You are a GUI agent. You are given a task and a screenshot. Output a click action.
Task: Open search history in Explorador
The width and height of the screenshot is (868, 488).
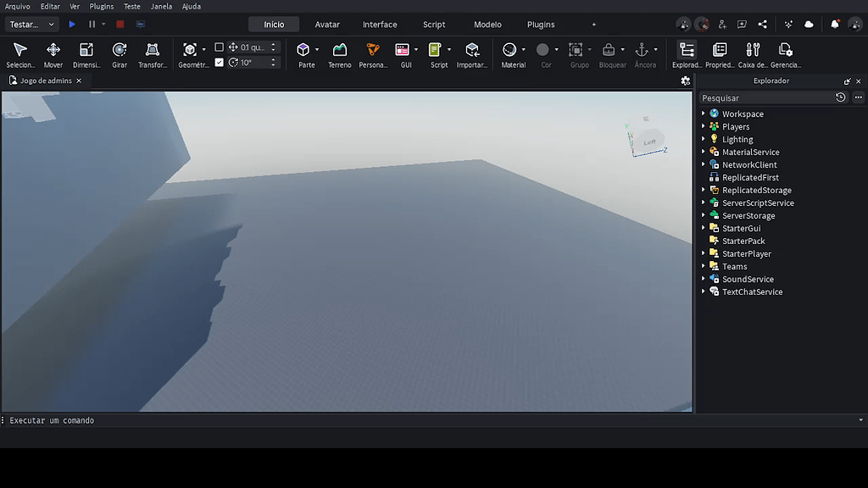840,97
